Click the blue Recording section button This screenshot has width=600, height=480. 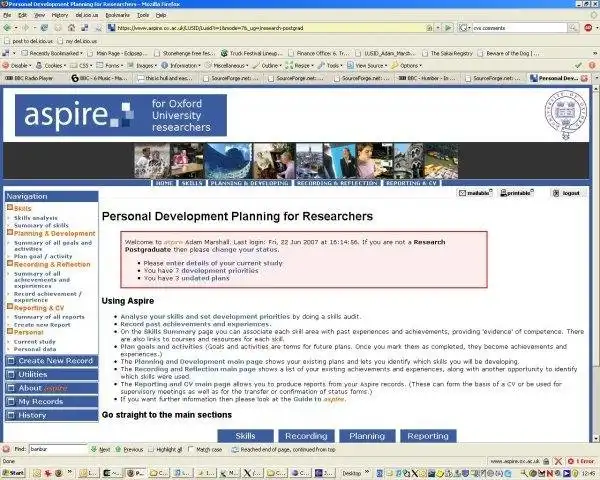click(306, 436)
